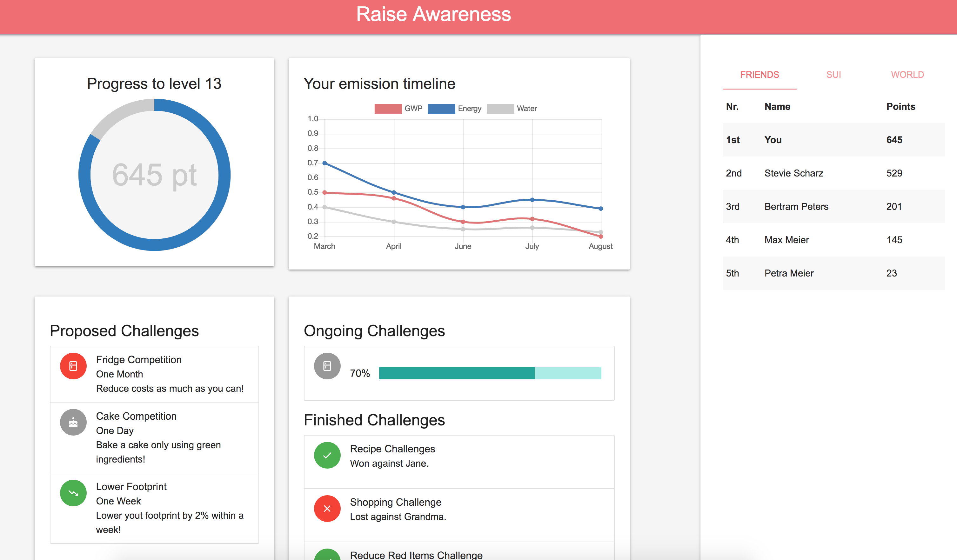Open the Shopping Challenge entry text
957x560 pixels.
(x=395, y=502)
